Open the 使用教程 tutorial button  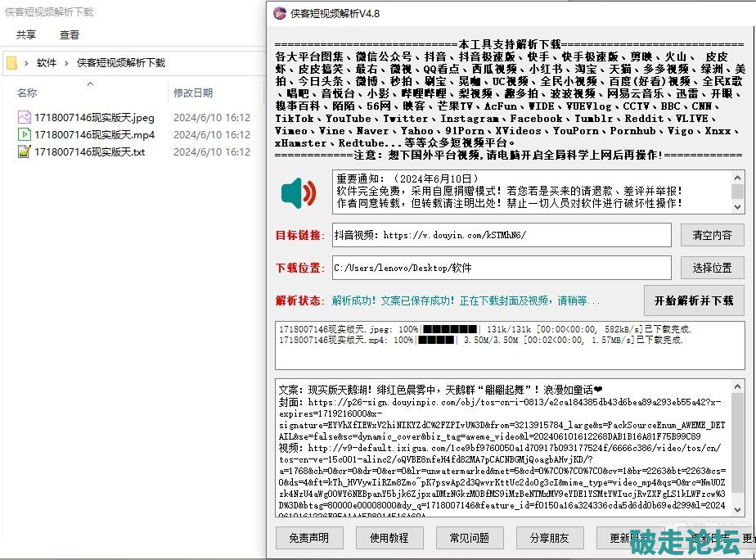(x=389, y=538)
